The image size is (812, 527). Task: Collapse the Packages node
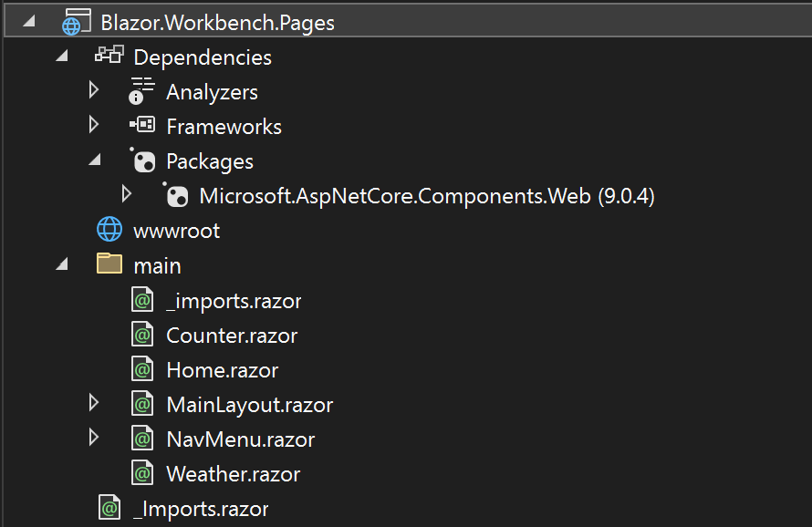coord(95,160)
